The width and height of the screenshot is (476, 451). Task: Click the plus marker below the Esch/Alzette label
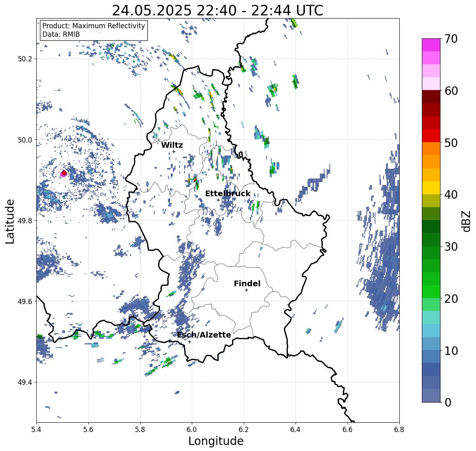pos(189,342)
